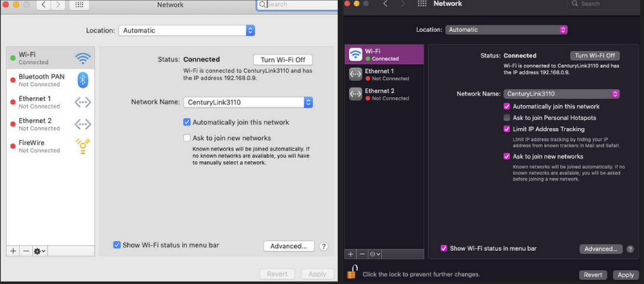Check Ask to join new networks in the light window
The image size is (644, 284).
[187, 138]
